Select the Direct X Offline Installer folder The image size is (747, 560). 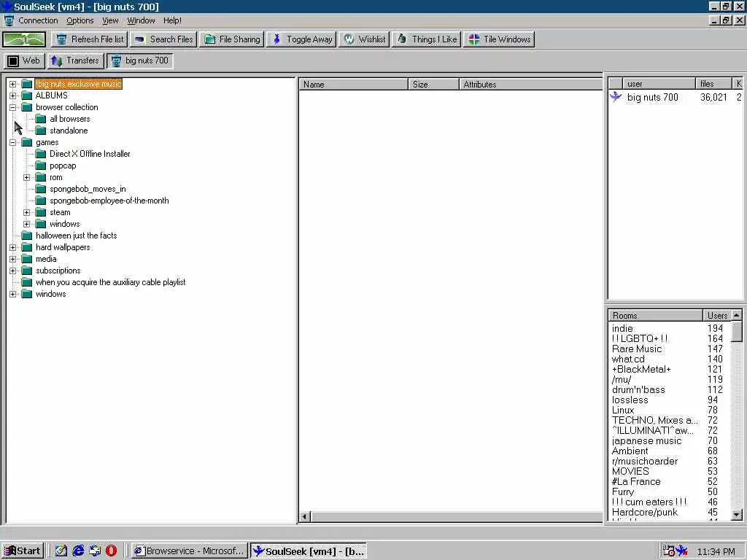coord(90,154)
